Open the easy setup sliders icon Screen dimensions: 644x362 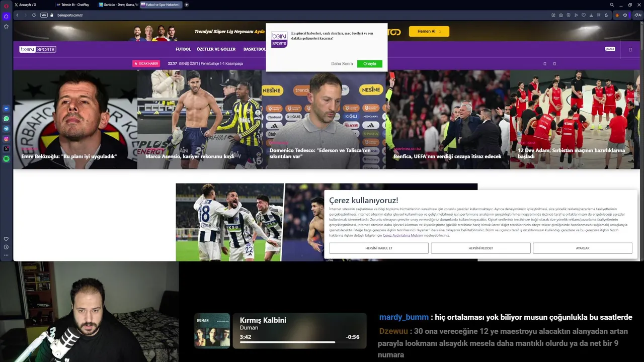pyautogui.click(x=599, y=15)
